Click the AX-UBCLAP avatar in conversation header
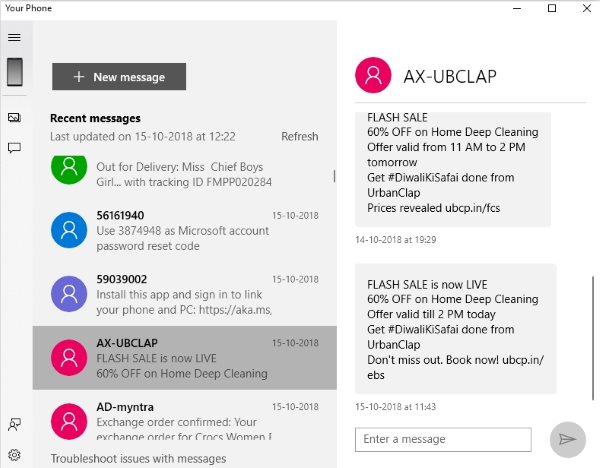This screenshot has height=468, width=600. [x=373, y=75]
